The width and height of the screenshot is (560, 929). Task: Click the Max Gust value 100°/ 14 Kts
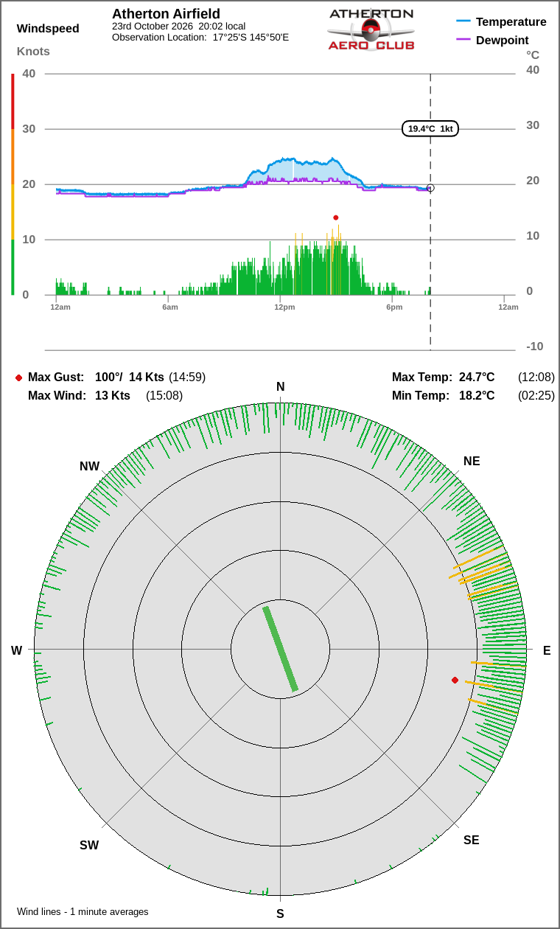coord(130,377)
